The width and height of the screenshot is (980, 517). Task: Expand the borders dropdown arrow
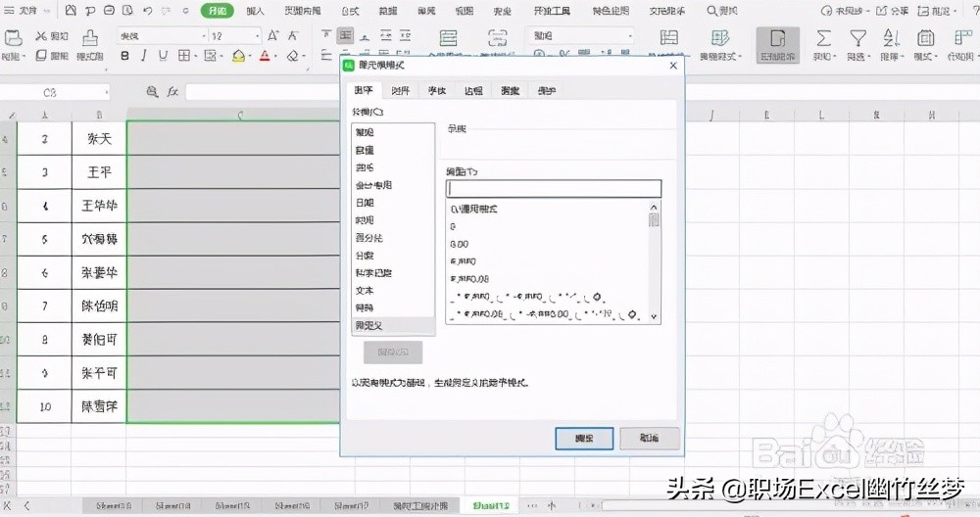pos(196,56)
